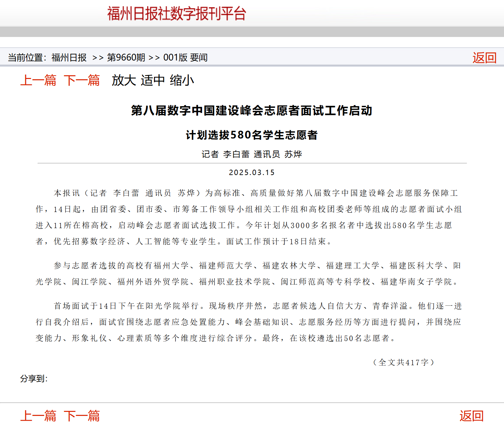504x425 pixels.
Task: Click the 当前位置 label
Action: point(27,57)
